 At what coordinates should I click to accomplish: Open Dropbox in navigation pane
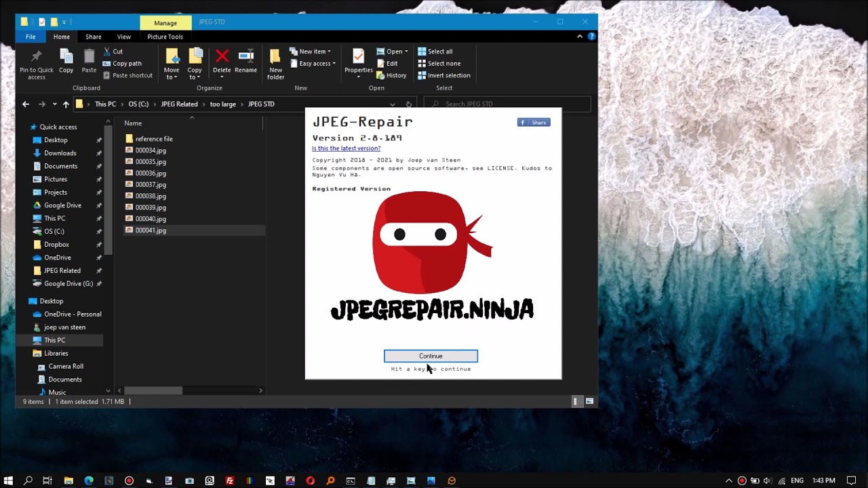pyautogui.click(x=56, y=245)
